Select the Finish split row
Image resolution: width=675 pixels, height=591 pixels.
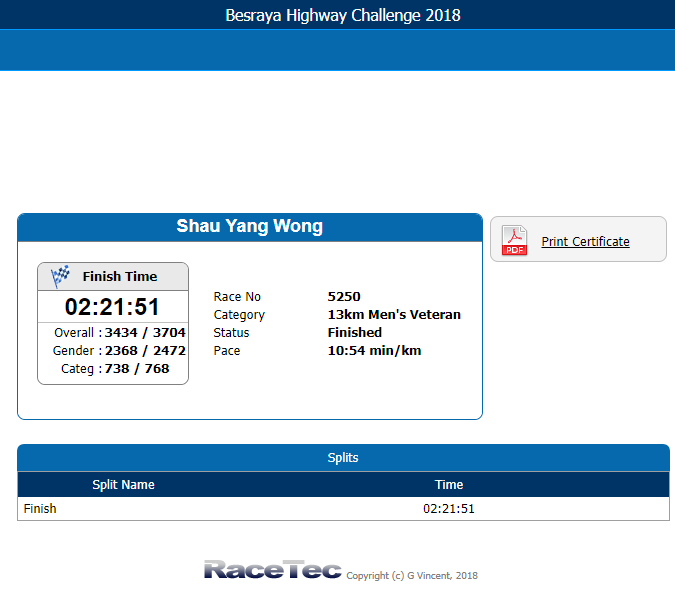[x=343, y=509]
